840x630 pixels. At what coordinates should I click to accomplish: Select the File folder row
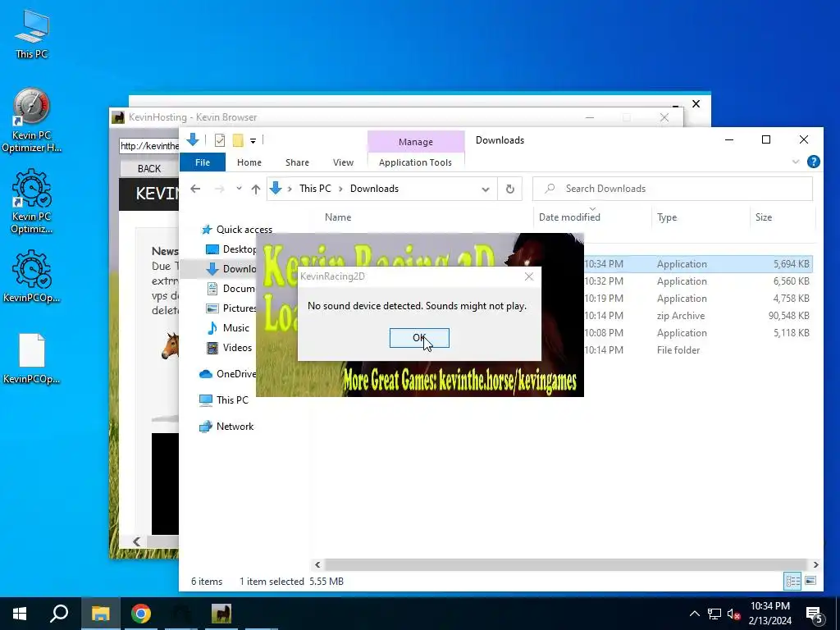(x=698, y=349)
